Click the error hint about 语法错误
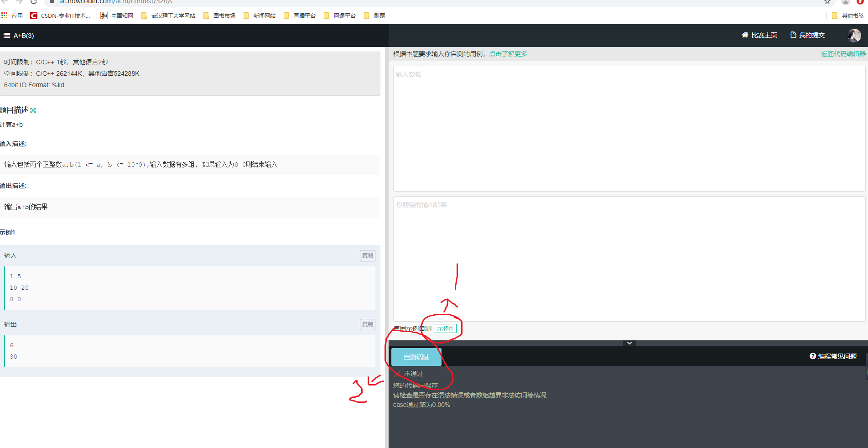Image resolution: width=868 pixels, height=448 pixels. coord(470,395)
